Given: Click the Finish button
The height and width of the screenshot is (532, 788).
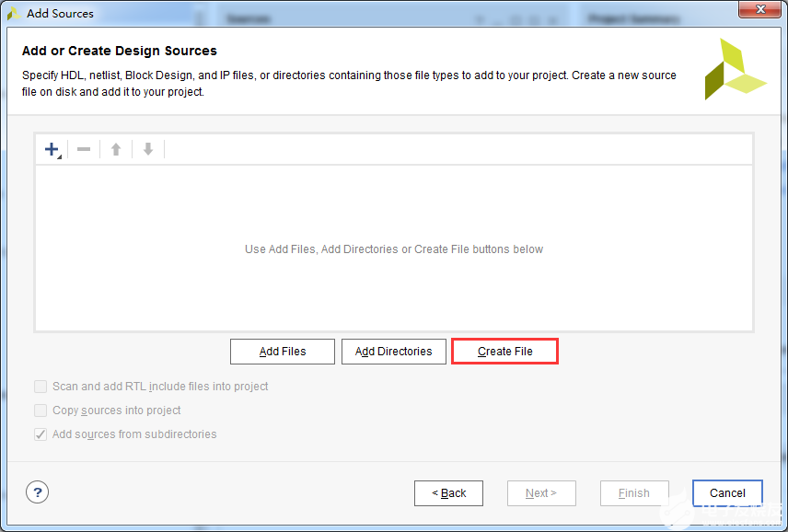Looking at the screenshot, I should coord(634,493).
